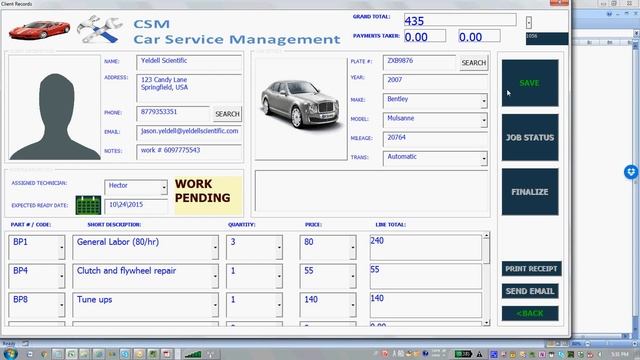The height and width of the screenshot is (360, 640).
Task: Click the line total field showing 240
Action: [426, 247]
